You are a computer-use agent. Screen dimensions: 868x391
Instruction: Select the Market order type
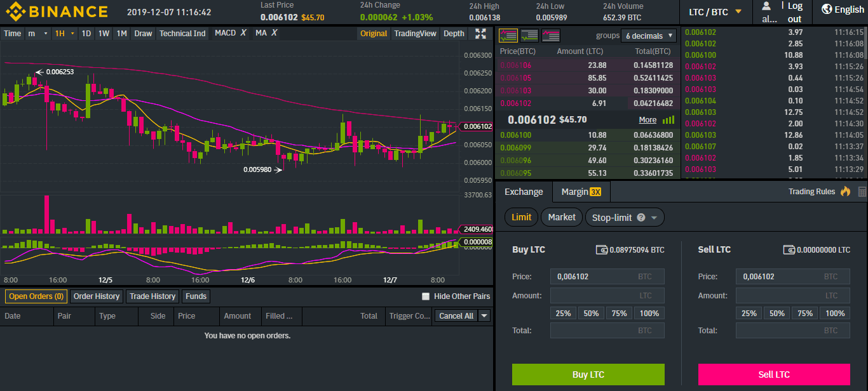tap(562, 217)
